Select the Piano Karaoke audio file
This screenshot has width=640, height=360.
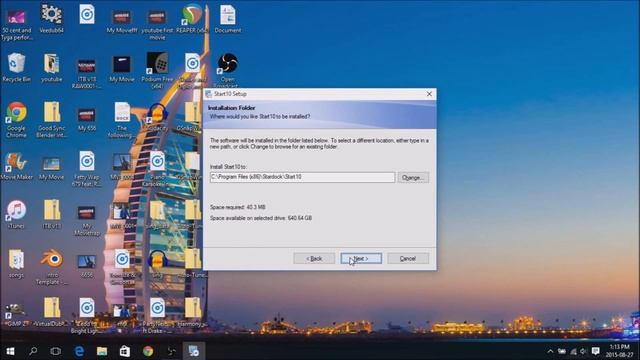157,169
